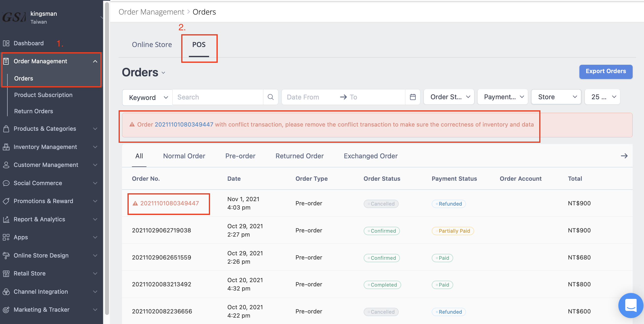This screenshot has height=324, width=644.
Task: Click the Order Management document icon
Action: tap(6, 61)
